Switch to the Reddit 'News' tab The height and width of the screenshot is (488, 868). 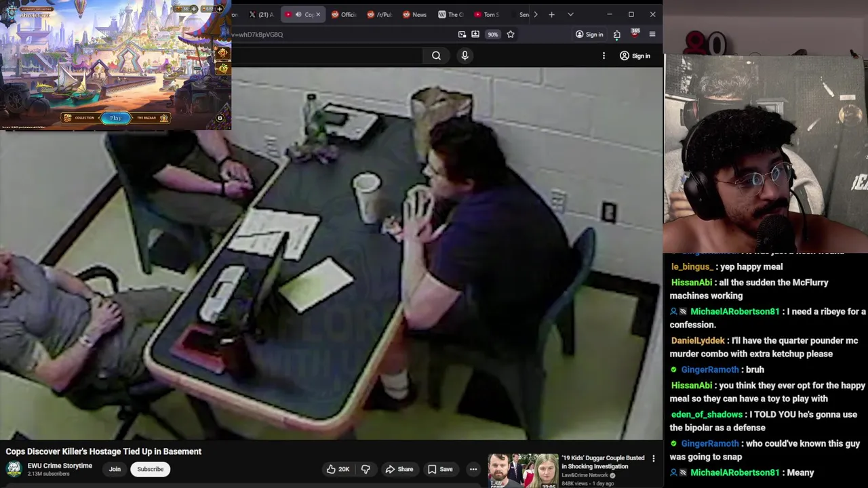point(415,14)
